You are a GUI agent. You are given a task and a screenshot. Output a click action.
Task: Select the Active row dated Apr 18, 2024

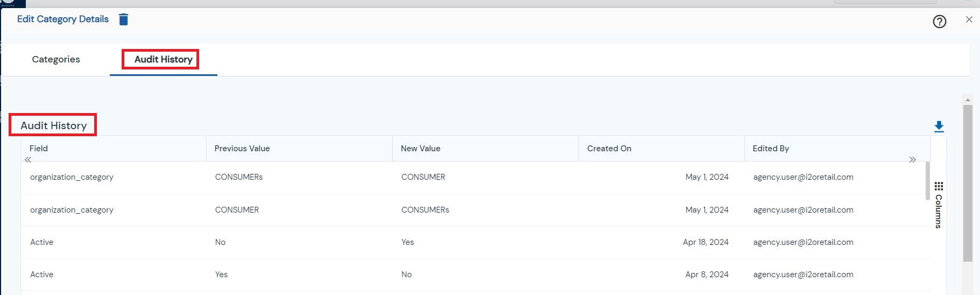(x=474, y=243)
